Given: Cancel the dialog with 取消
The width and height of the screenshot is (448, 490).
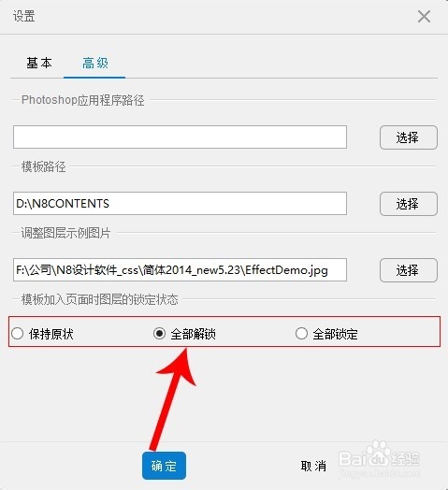Looking at the screenshot, I should click(313, 466).
